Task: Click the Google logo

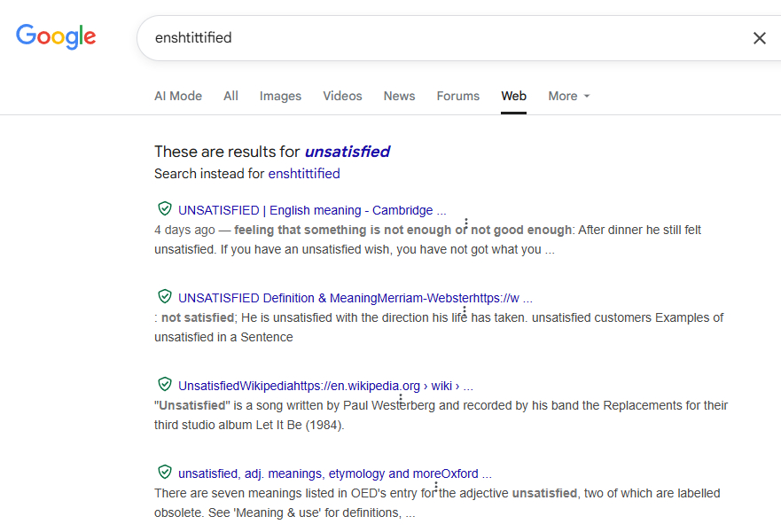Action: (56, 36)
